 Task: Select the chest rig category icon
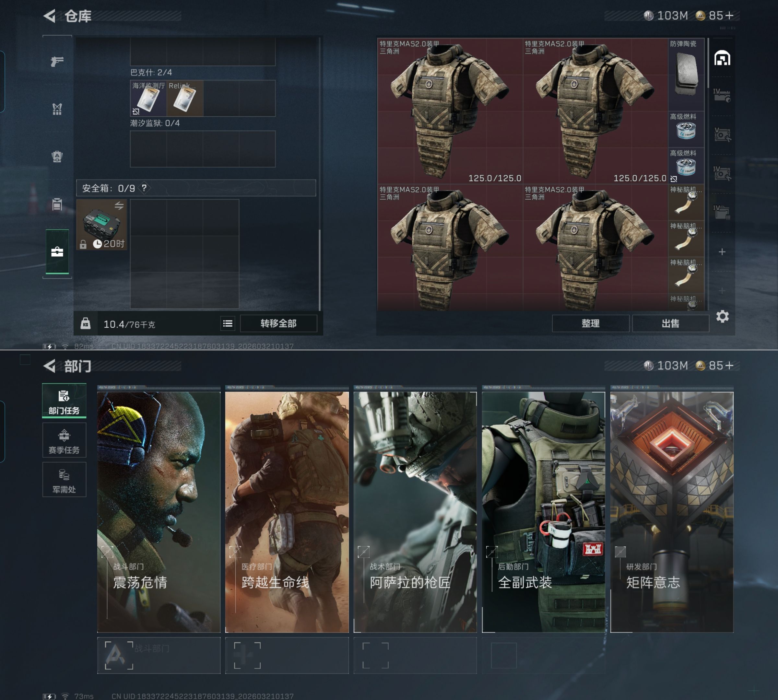[x=57, y=109]
